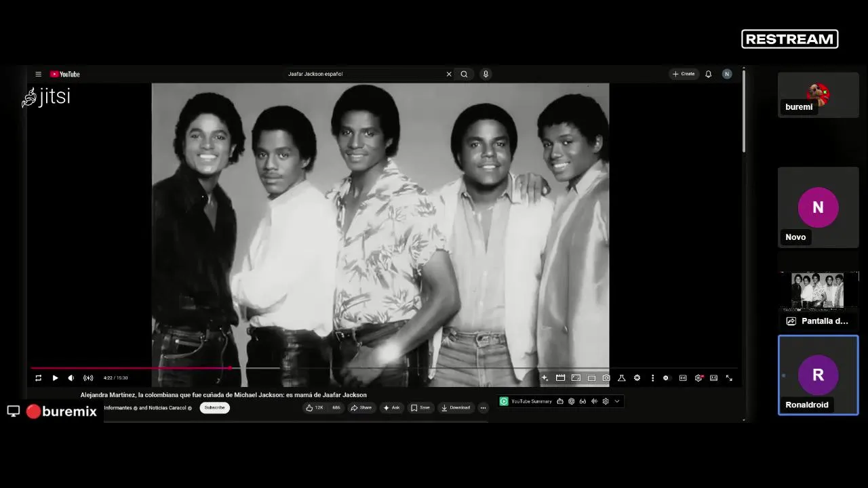Save the video to a playlist
Image resolution: width=868 pixels, height=488 pixels.
pyautogui.click(x=420, y=407)
